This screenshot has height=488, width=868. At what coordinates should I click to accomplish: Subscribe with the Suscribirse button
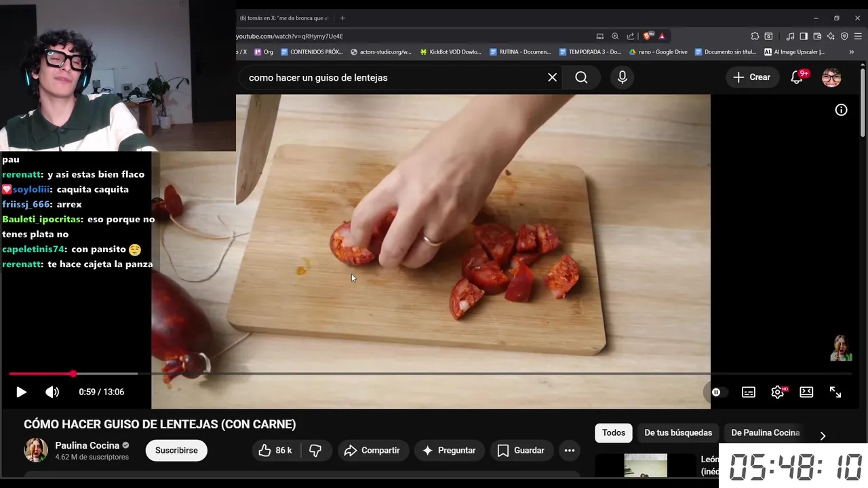(x=176, y=450)
